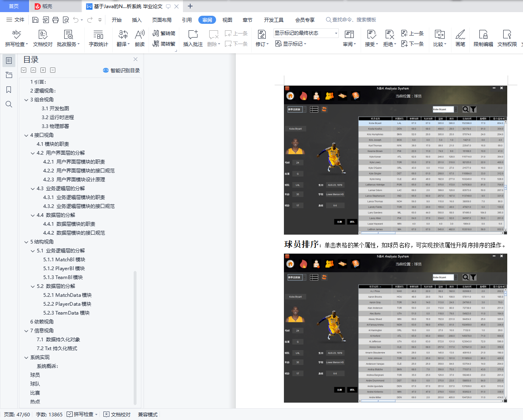Open Print Preview from the quick access bar
This screenshot has width=523, height=420.
[x=66, y=20]
